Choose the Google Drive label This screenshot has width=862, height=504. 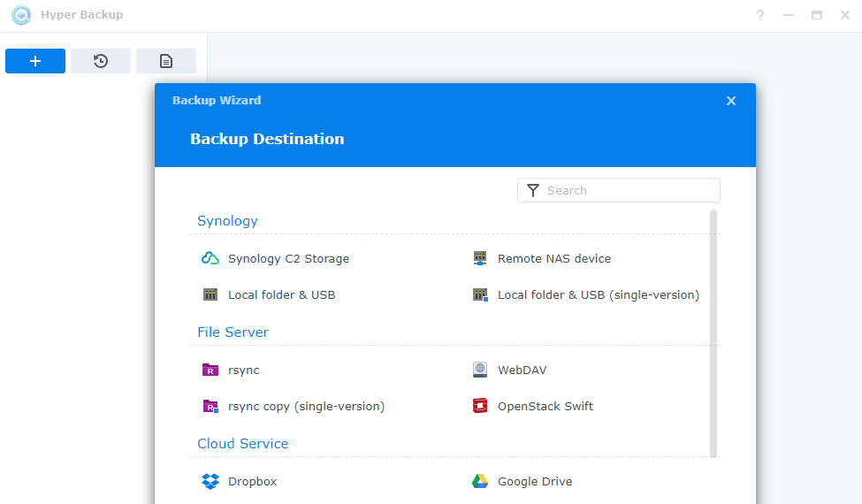535,482
